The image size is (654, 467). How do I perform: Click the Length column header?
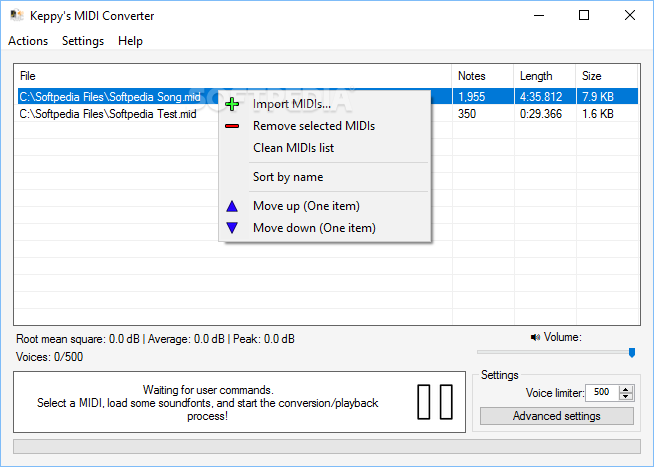pyautogui.click(x=545, y=76)
